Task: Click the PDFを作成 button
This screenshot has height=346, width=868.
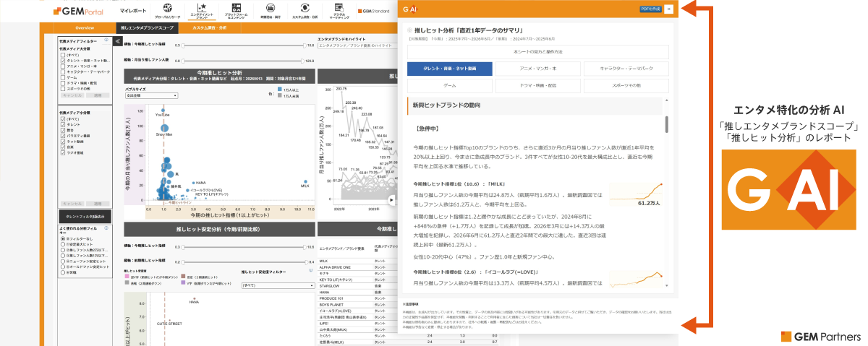Action: [651, 9]
